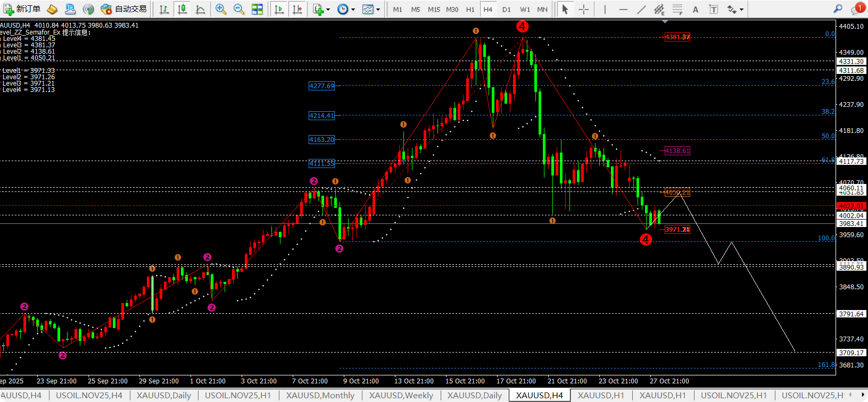Viewport: 868px width, 402px height.
Task: Click the red 4022.01 price level label
Action: coord(851,206)
